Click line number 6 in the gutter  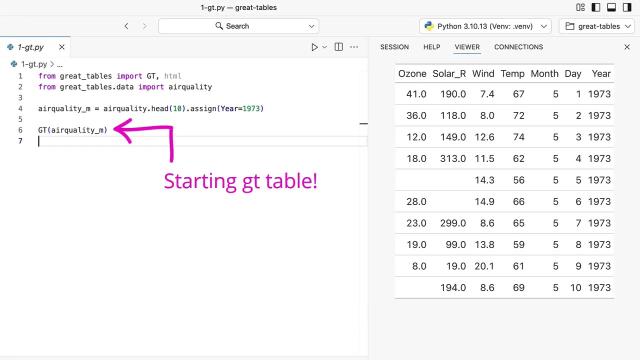coord(20,130)
